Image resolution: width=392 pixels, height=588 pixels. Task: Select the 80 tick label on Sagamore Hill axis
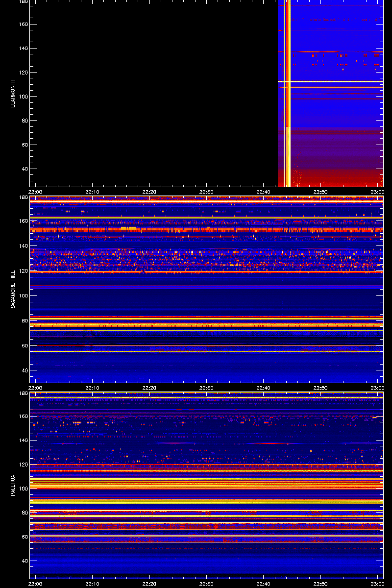coord(25,320)
